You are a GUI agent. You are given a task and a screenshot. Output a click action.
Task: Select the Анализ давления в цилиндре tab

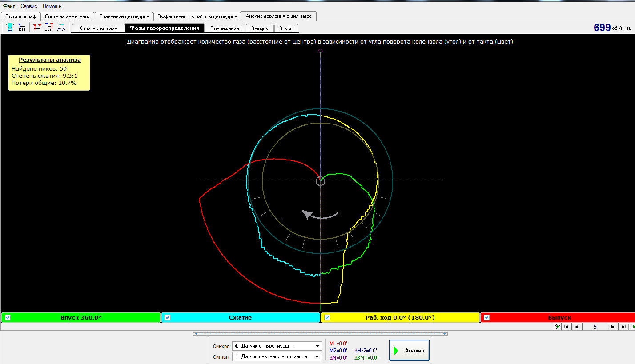(x=279, y=16)
